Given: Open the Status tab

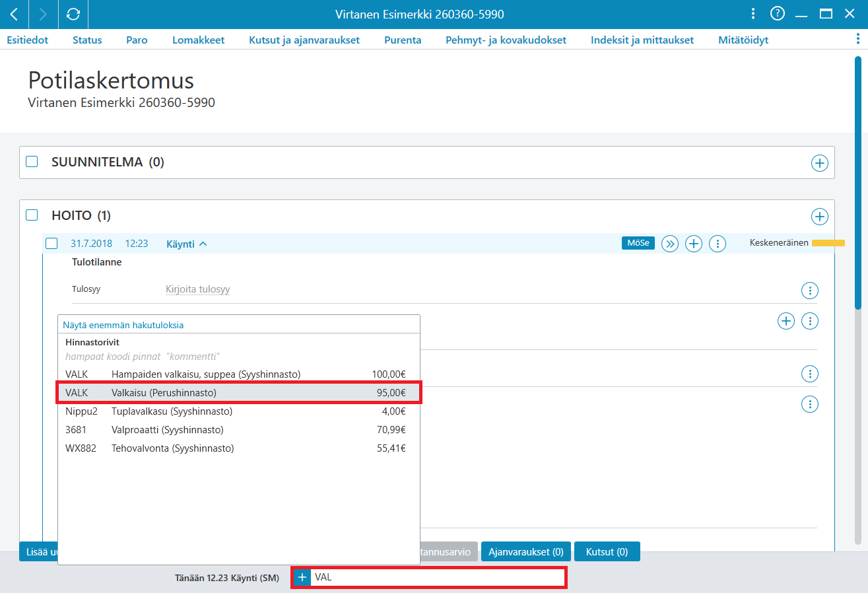Looking at the screenshot, I should pos(87,40).
